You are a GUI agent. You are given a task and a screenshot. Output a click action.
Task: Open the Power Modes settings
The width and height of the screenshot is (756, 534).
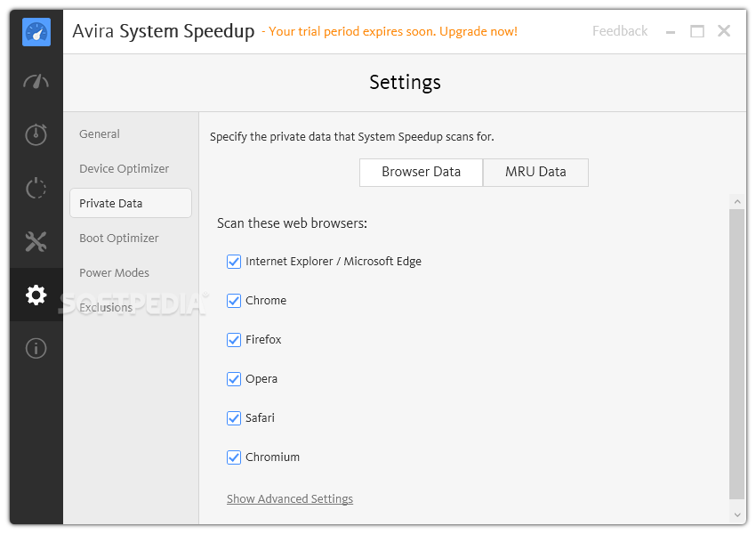[114, 272]
